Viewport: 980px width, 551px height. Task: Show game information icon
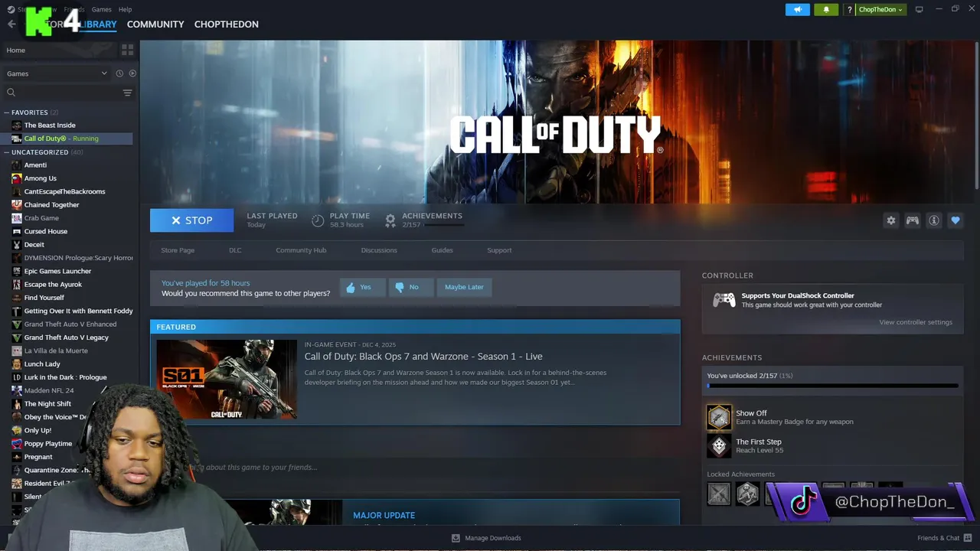pos(933,220)
